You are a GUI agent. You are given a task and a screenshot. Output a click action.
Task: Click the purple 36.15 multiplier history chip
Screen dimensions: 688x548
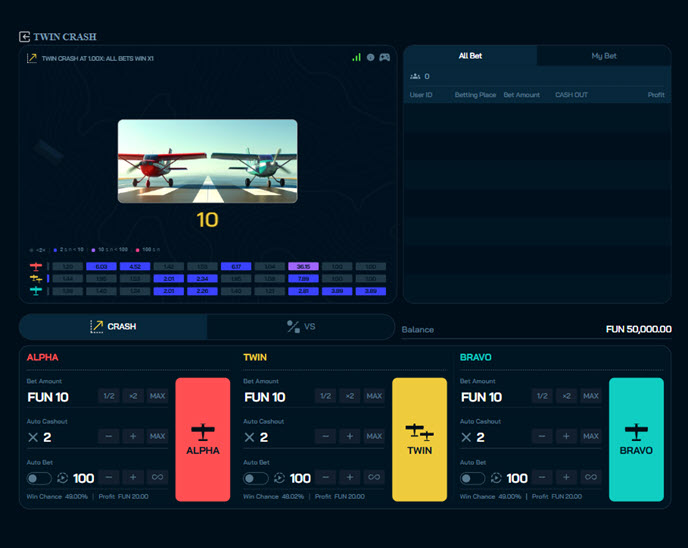(x=302, y=267)
